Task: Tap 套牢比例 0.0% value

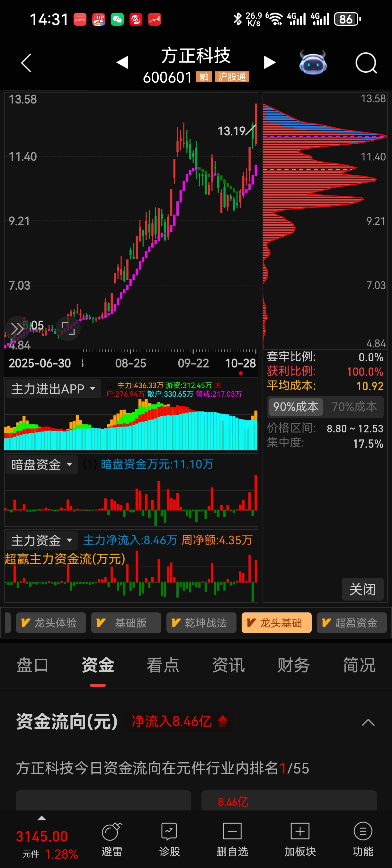Action: 371,357
